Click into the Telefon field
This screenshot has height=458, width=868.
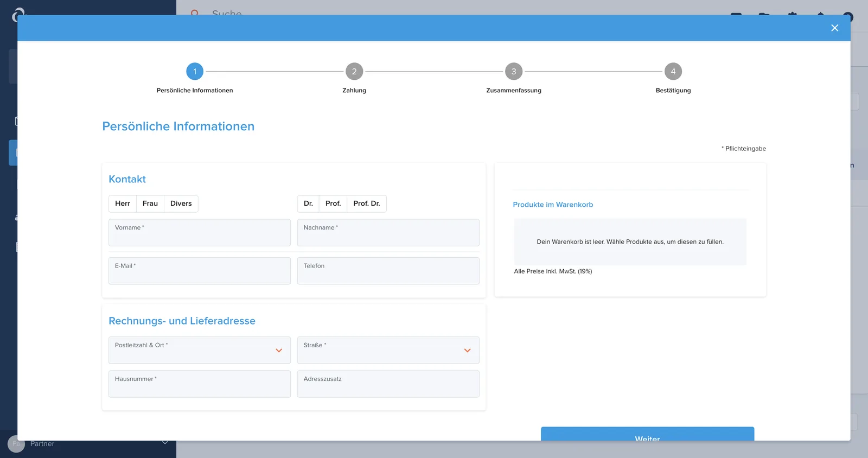point(388,271)
